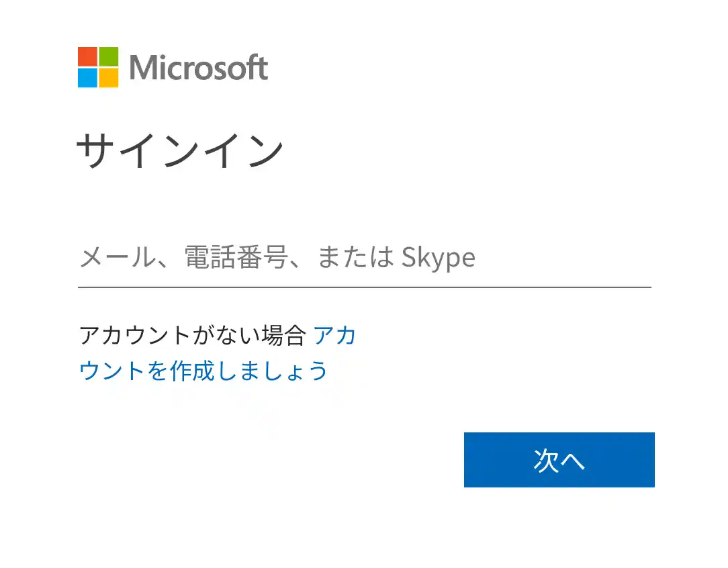Tap the Microsoft brand mark above サインイン
Image resolution: width=728 pixels, height=568 pixels.
[98, 68]
